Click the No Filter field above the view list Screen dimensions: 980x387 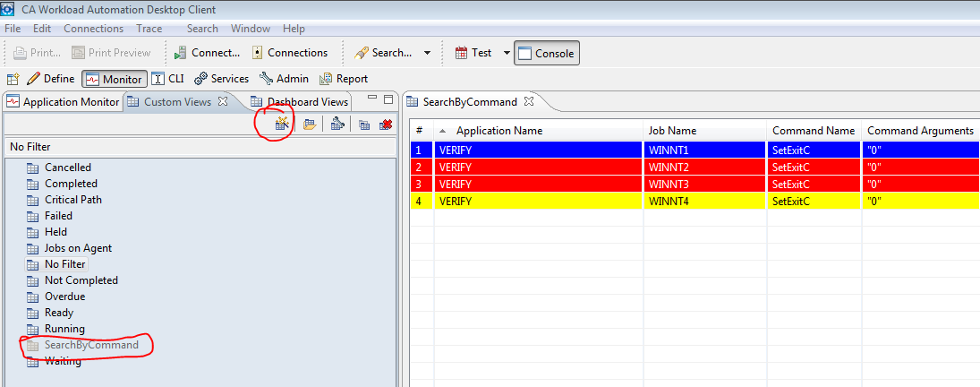pyautogui.click(x=200, y=147)
